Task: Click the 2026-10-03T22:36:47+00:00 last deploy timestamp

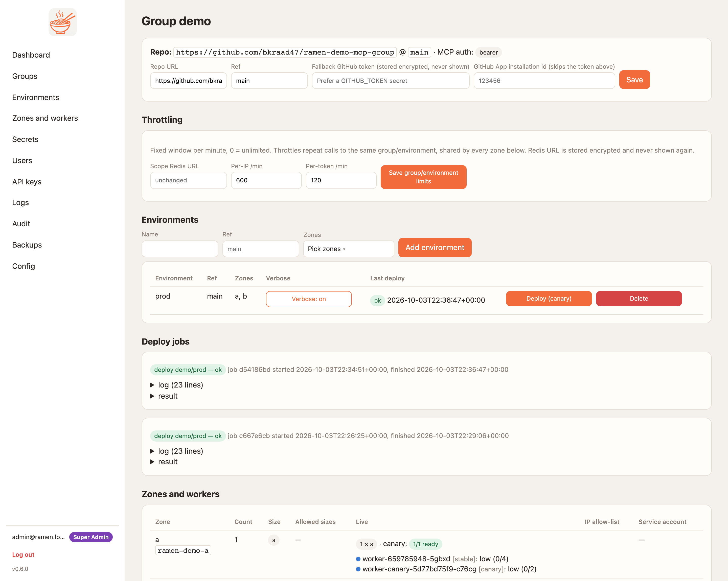Action: pyautogui.click(x=436, y=300)
